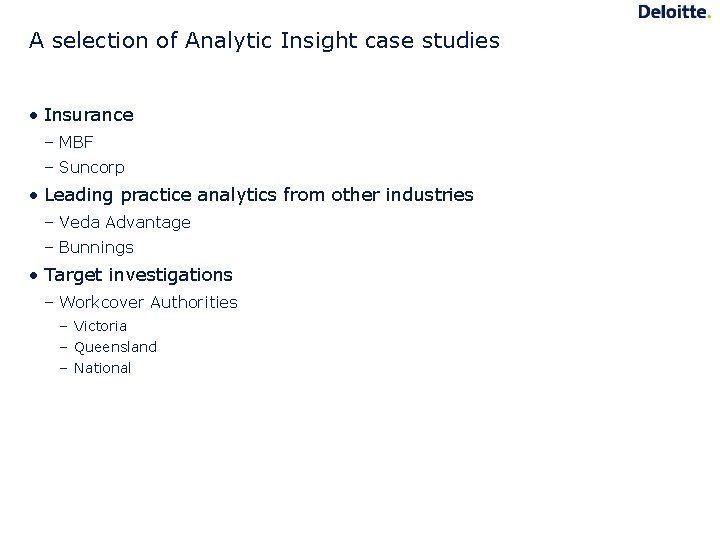Select the MBF sub-item

76,143
